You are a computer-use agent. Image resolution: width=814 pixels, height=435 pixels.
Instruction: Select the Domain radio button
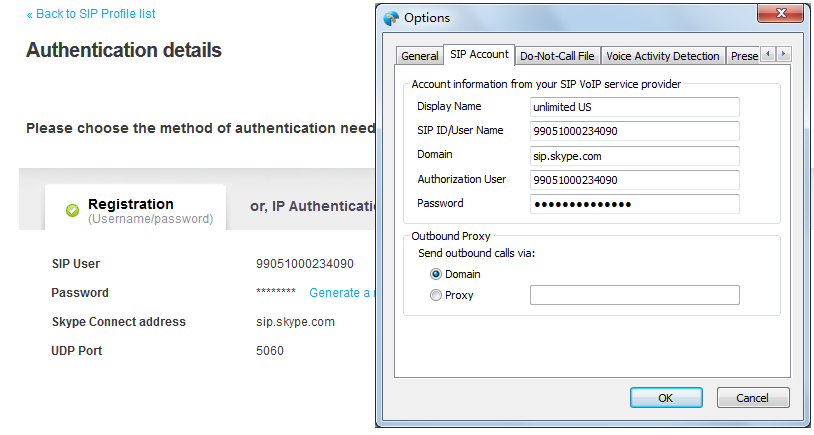(436, 274)
